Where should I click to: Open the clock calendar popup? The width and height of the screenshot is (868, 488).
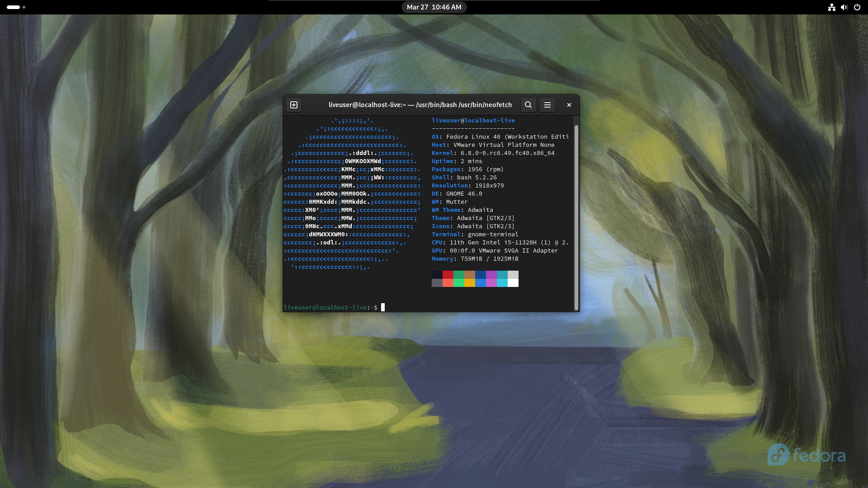[x=434, y=7]
